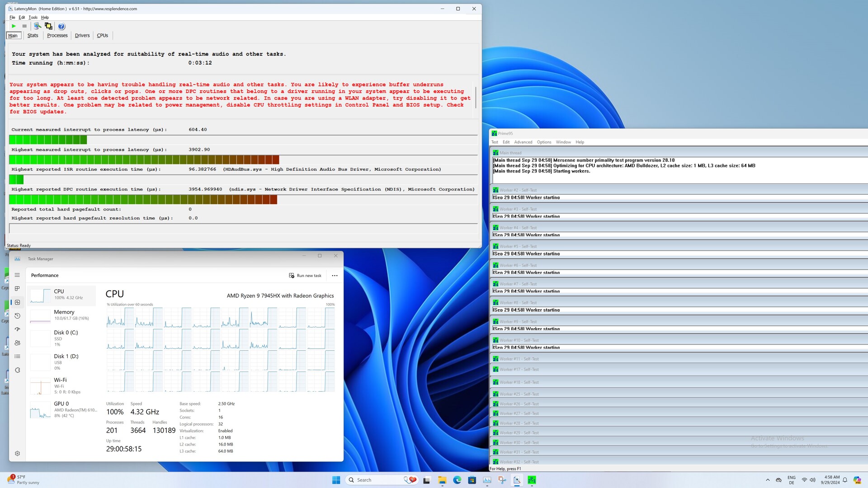868x488 pixels.
Task: Open Task Manager App history page
Action: coord(17,316)
